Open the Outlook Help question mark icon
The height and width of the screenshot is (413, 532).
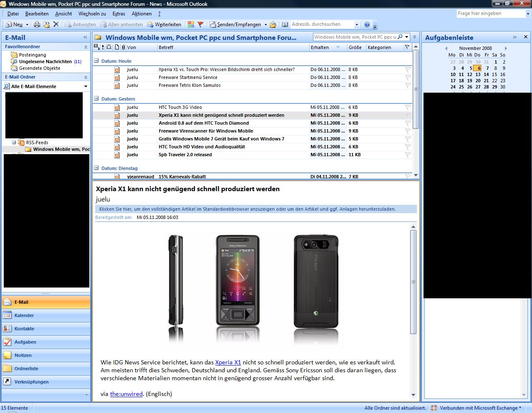pyautogui.click(x=367, y=25)
